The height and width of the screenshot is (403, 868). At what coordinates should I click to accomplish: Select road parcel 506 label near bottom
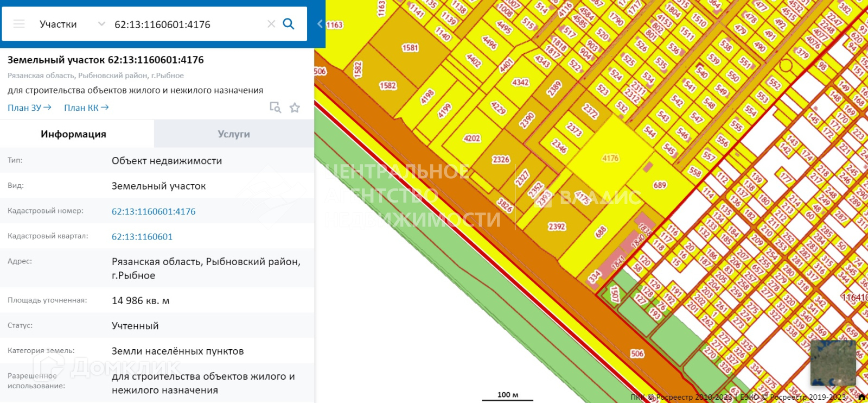click(x=637, y=354)
